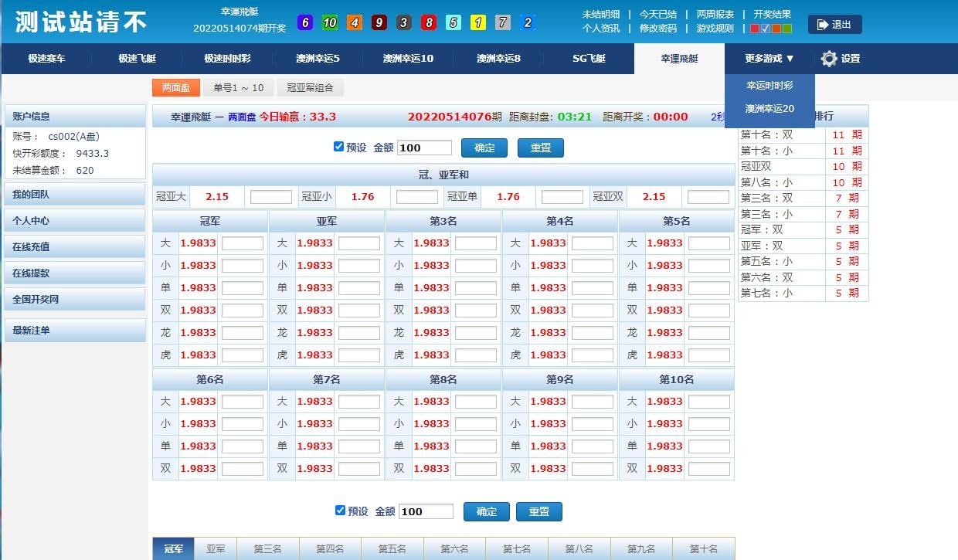Click the purple number 6 result ball

(305, 22)
